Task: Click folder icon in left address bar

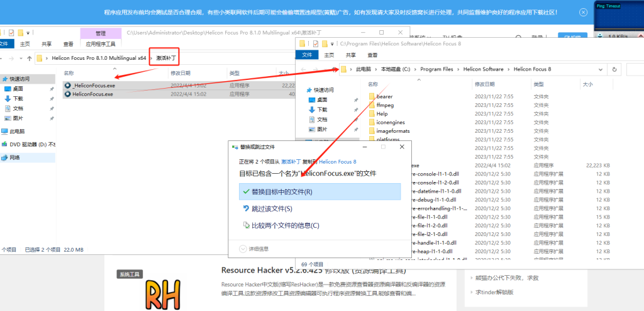Action: (x=40, y=58)
